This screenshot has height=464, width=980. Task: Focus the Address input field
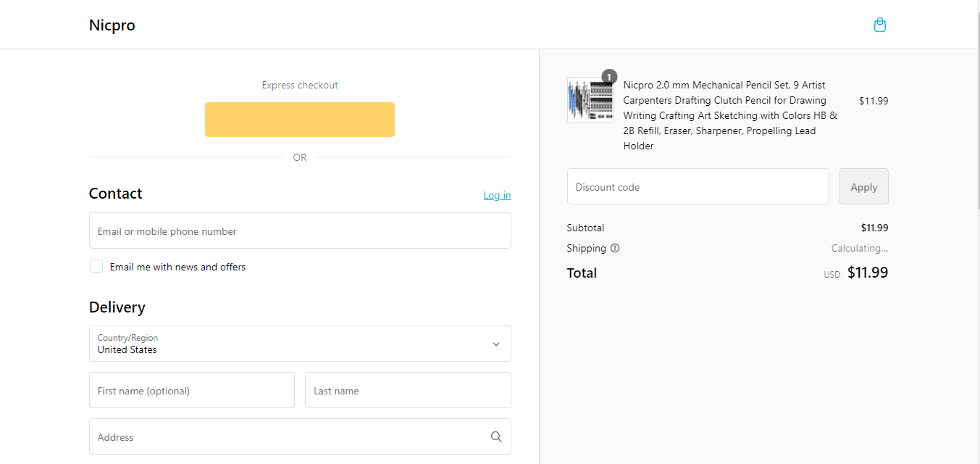(300, 436)
